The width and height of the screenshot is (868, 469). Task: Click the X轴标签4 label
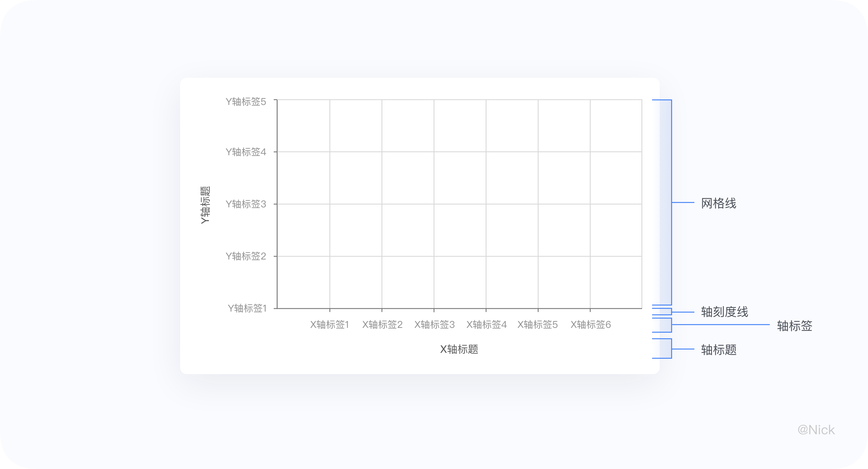point(486,325)
